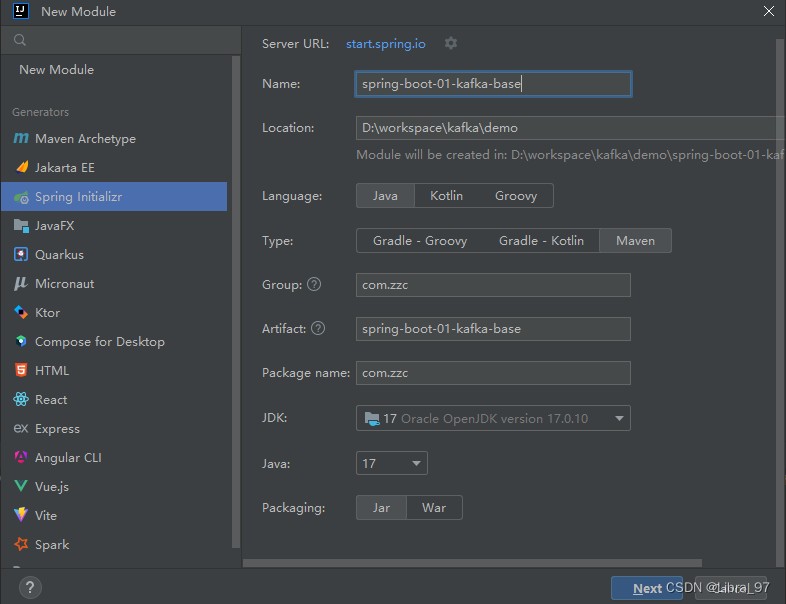Choose Gradle - Groovy build type
The image size is (786, 604).
click(420, 241)
